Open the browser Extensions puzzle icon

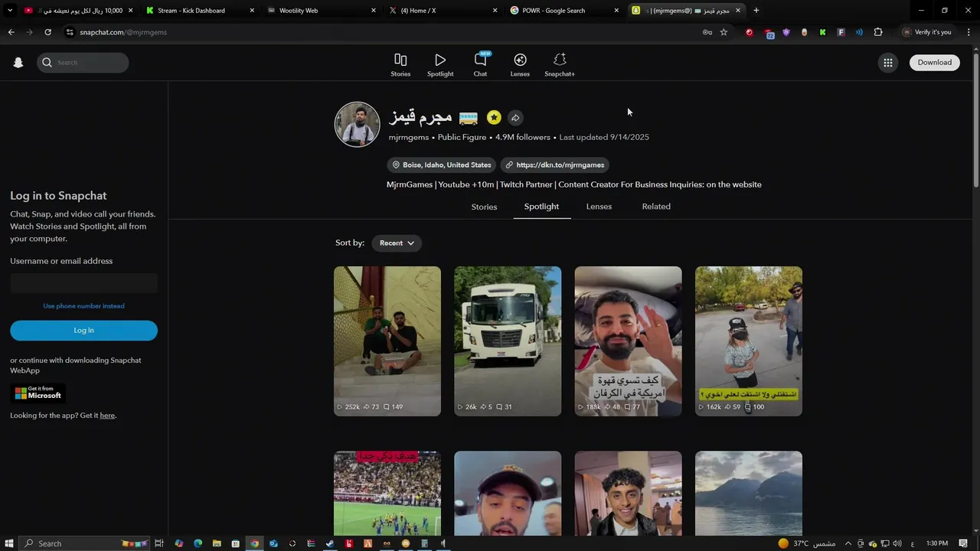[x=878, y=32]
